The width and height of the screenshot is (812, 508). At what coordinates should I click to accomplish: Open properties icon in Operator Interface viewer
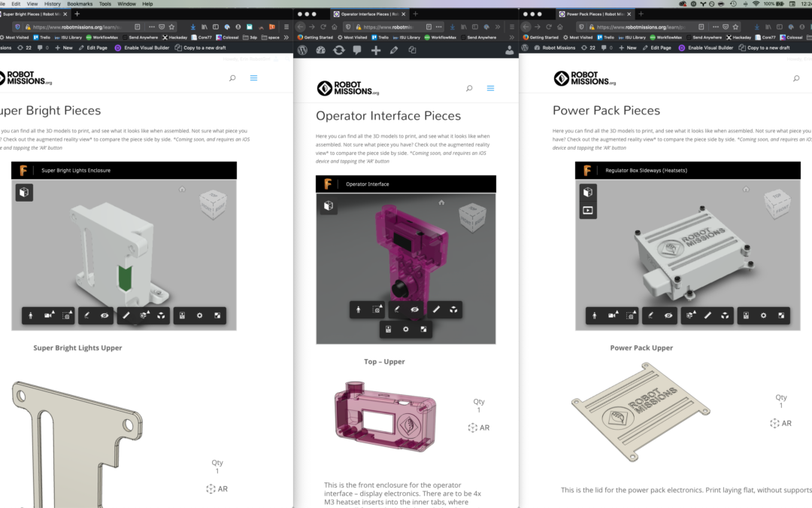pos(389,329)
